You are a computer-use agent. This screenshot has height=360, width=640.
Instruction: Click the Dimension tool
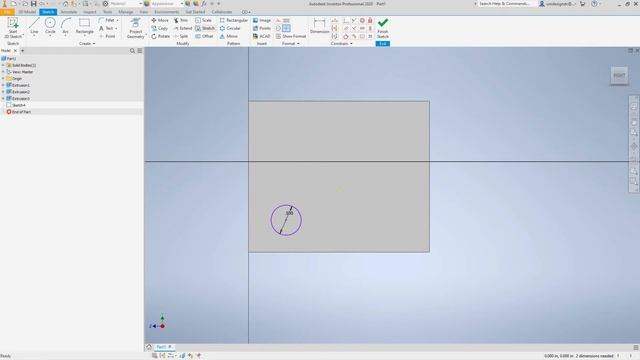(319, 27)
